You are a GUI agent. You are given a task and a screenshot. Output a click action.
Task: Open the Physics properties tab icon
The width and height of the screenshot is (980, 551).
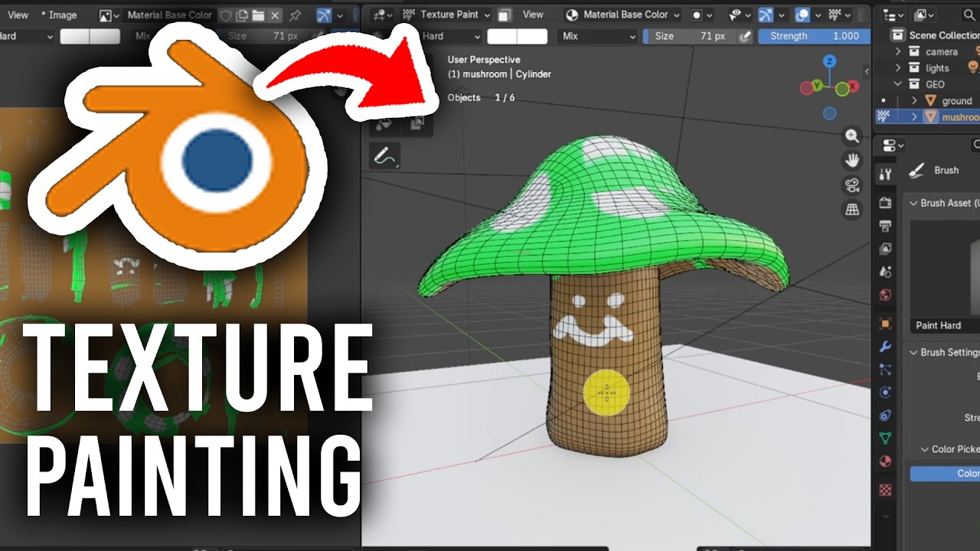pyautogui.click(x=885, y=393)
